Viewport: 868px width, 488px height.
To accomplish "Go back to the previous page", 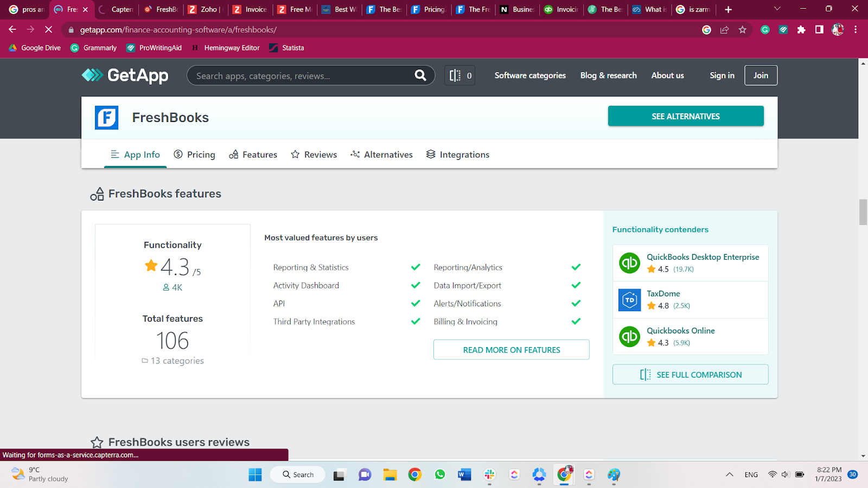I will 12,30.
